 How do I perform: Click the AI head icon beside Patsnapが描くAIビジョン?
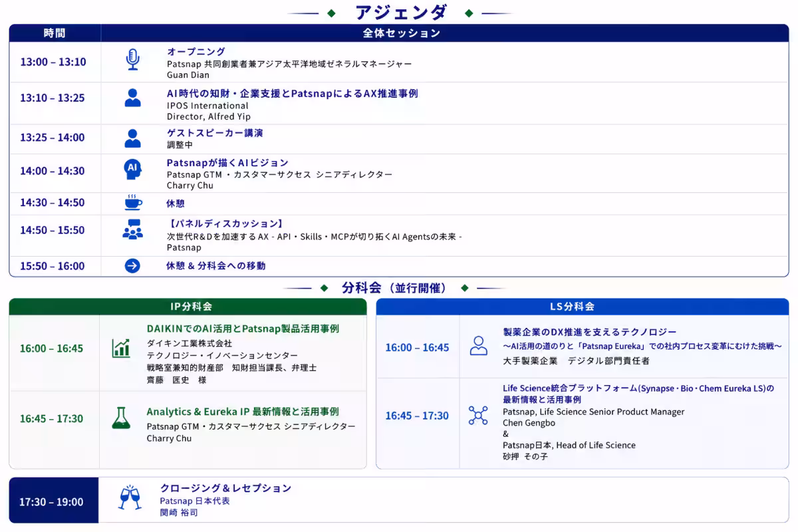tap(133, 169)
